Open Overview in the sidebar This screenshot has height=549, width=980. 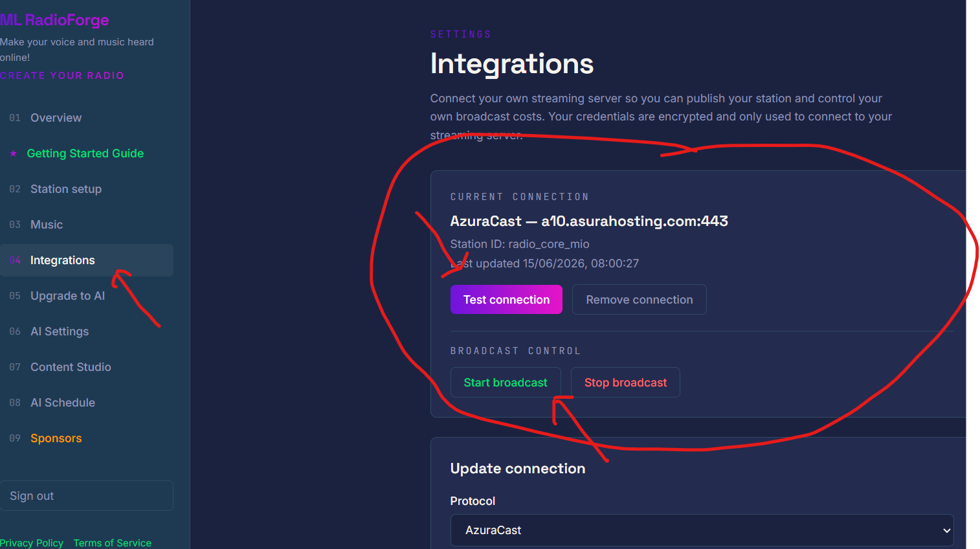(x=87, y=118)
